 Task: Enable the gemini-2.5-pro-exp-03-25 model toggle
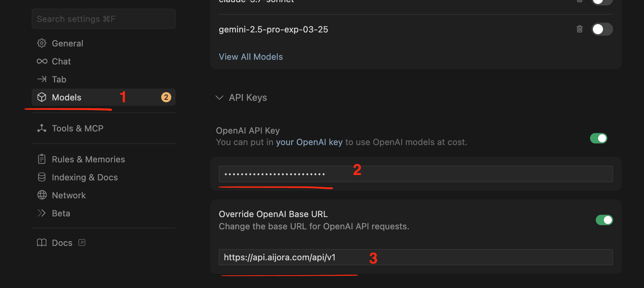(602, 29)
